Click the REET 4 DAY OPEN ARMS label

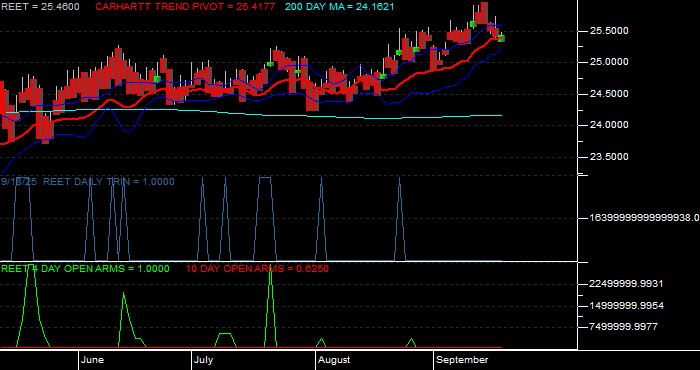(x=85, y=269)
